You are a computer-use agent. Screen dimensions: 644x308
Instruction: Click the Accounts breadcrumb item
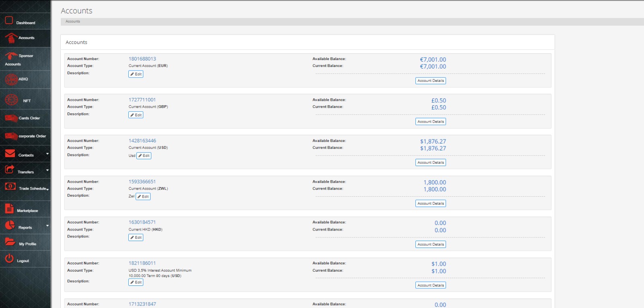pyautogui.click(x=73, y=21)
